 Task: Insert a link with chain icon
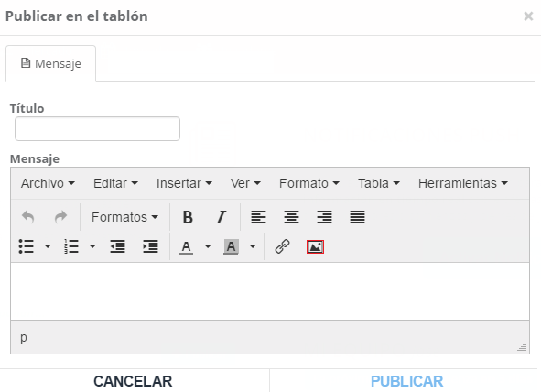pyautogui.click(x=282, y=246)
